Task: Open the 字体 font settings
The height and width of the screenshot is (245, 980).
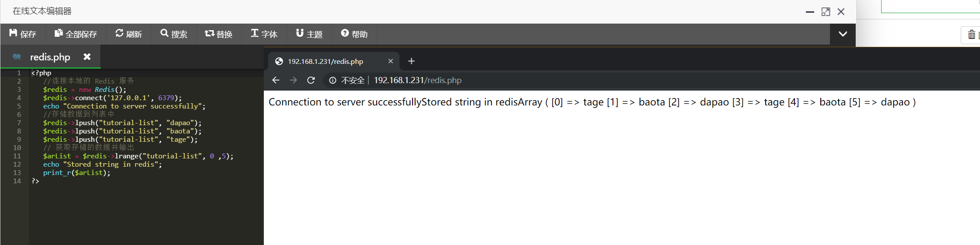Action: coord(264,34)
